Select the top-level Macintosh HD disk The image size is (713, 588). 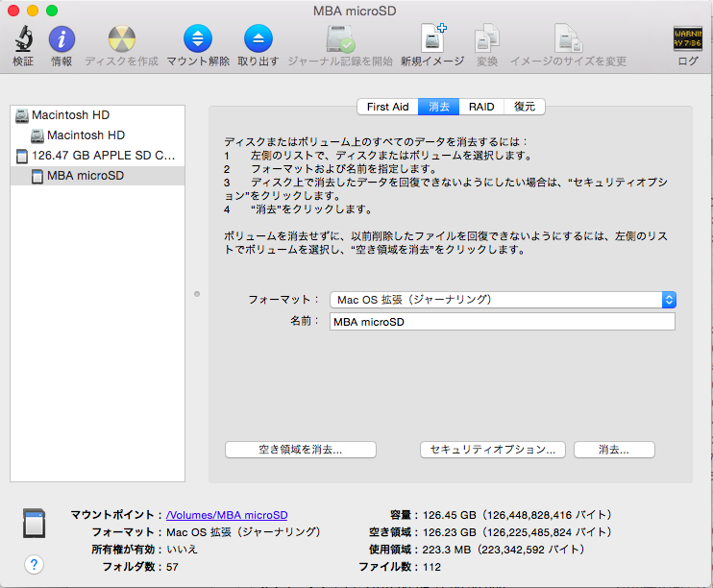pyautogui.click(x=97, y=115)
